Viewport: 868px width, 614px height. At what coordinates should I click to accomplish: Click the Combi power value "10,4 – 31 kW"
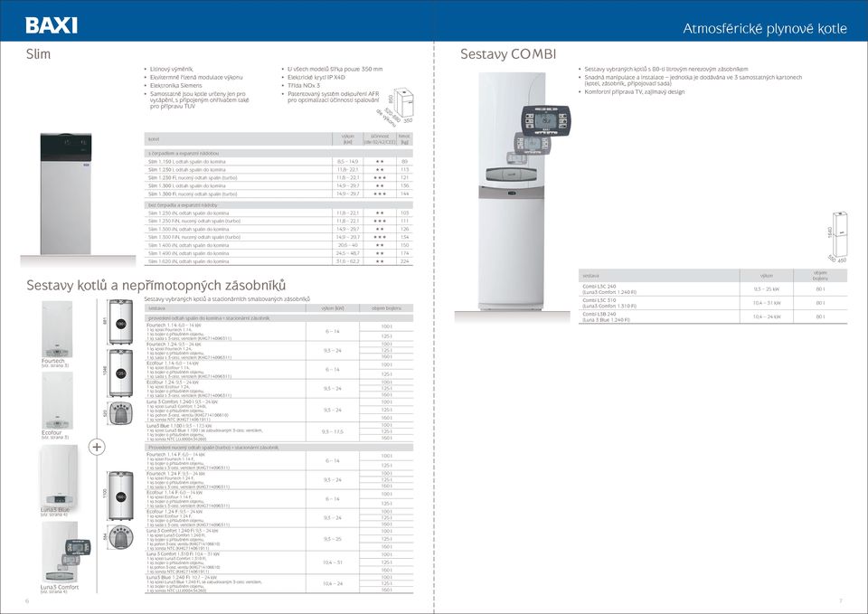tap(767, 303)
